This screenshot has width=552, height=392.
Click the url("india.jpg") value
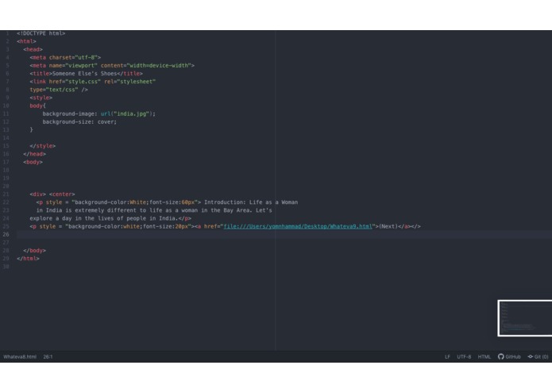(126, 114)
